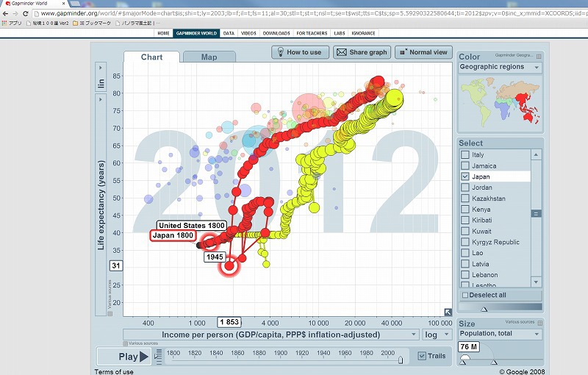This screenshot has height=375, width=588.
Task: Click the GAPMINDER WORLD menu item
Action: (x=196, y=33)
